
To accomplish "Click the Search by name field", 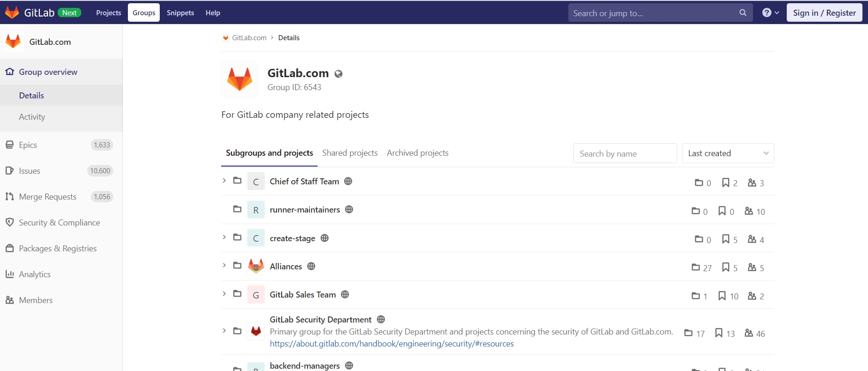I will tap(625, 153).
